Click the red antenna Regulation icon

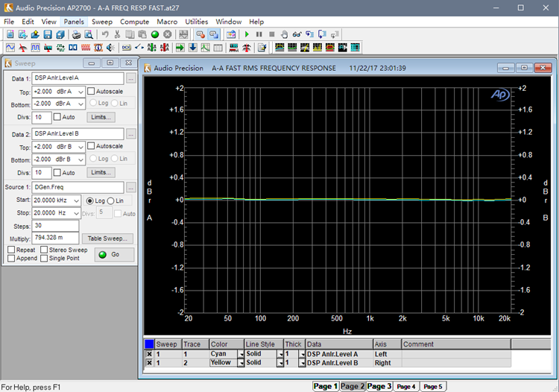[247, 48]
